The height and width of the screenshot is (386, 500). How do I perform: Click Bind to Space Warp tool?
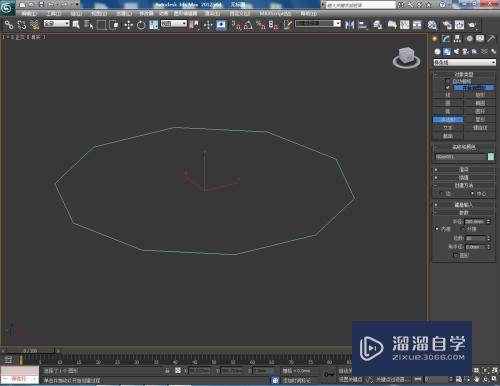tap(34, 25)
